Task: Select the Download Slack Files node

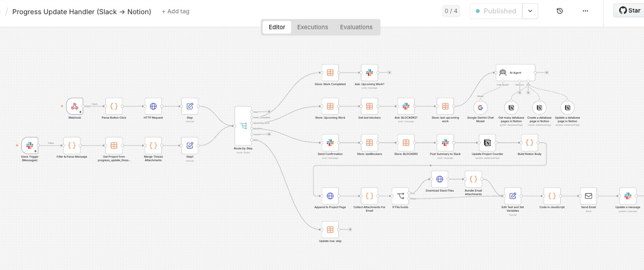Action: pyautogui.click(x=440, y=179)
